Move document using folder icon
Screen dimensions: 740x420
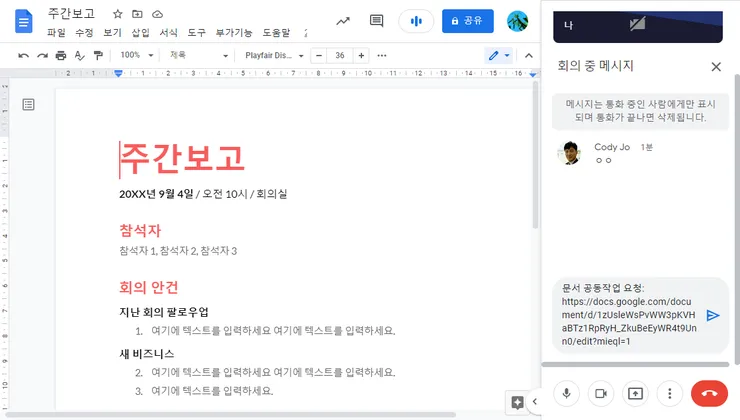pyautogui.click(x=137, y=14)
